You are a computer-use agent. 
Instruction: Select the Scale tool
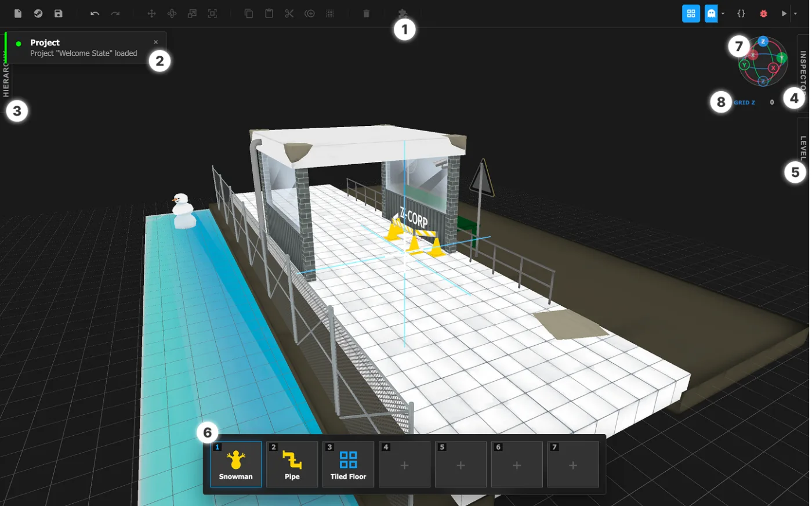[x=193, y=13]
